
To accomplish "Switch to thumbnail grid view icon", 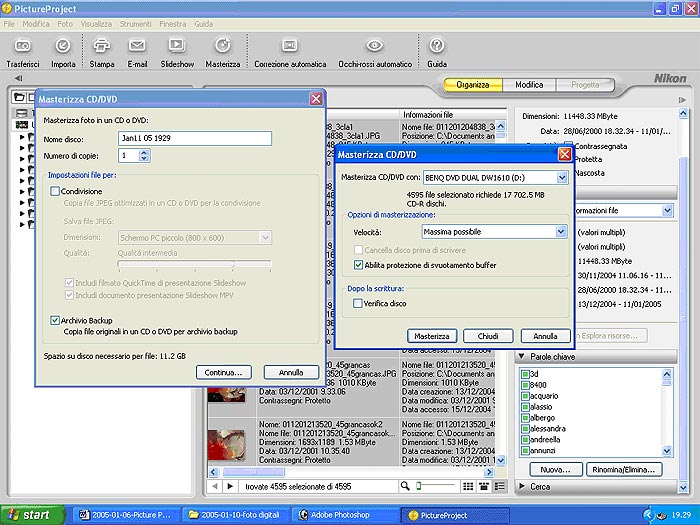I will tap(468, 486).
